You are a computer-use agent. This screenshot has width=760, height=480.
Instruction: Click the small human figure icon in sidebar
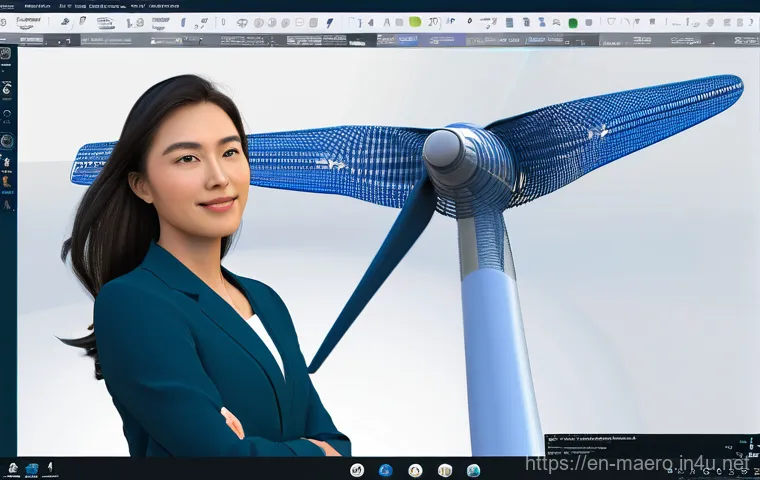(7, 162)
